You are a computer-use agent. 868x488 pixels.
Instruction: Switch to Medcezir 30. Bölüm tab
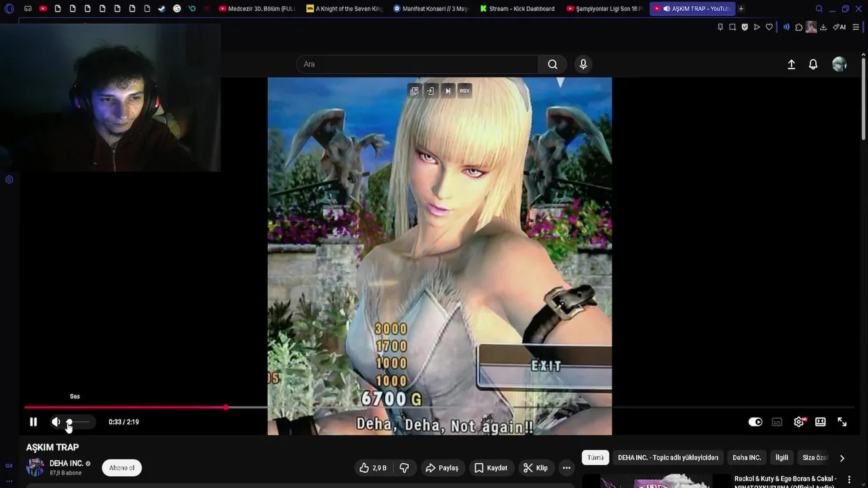pyautogui.click(x=257, y=9)
